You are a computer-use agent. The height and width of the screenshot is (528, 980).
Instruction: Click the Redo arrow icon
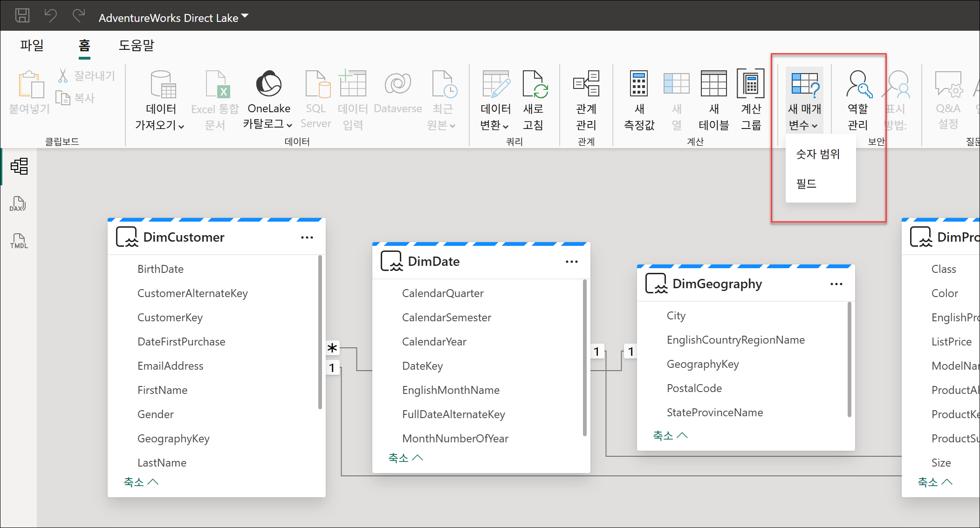click(79, 16)
